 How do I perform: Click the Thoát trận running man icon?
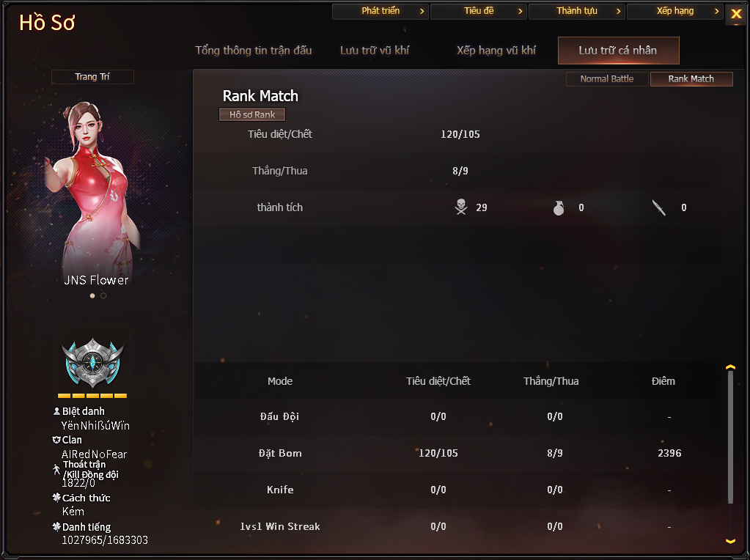tap(56, 469)
